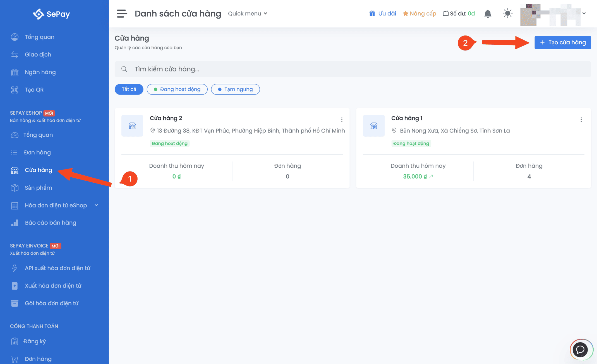This screenshot has width=597, height=364.
Task: Go to Sản phẩm in sidebar
Action: point(38,188)
